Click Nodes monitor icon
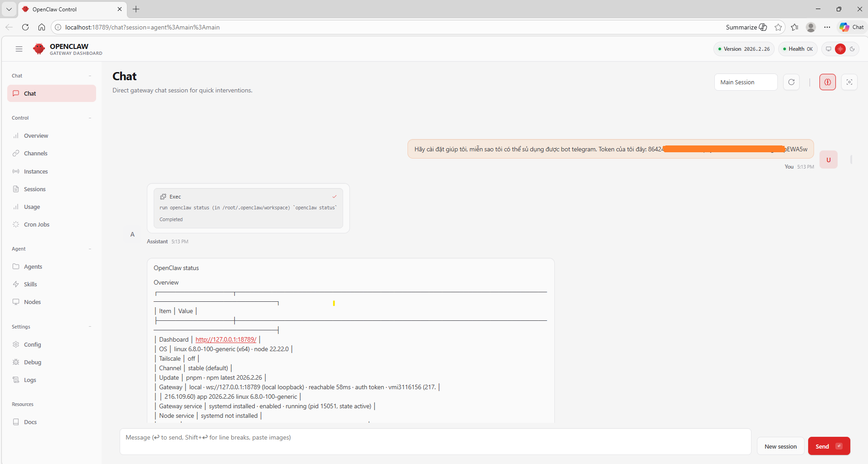The width and height of the screenshot is (868, 464). click(x=16, y=302)
